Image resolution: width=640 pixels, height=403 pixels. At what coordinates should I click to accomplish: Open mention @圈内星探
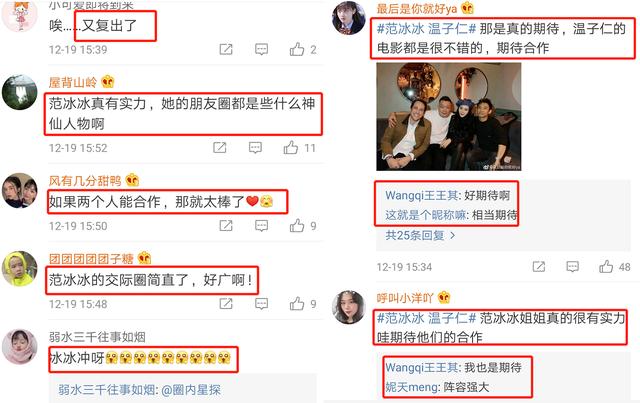191,390
